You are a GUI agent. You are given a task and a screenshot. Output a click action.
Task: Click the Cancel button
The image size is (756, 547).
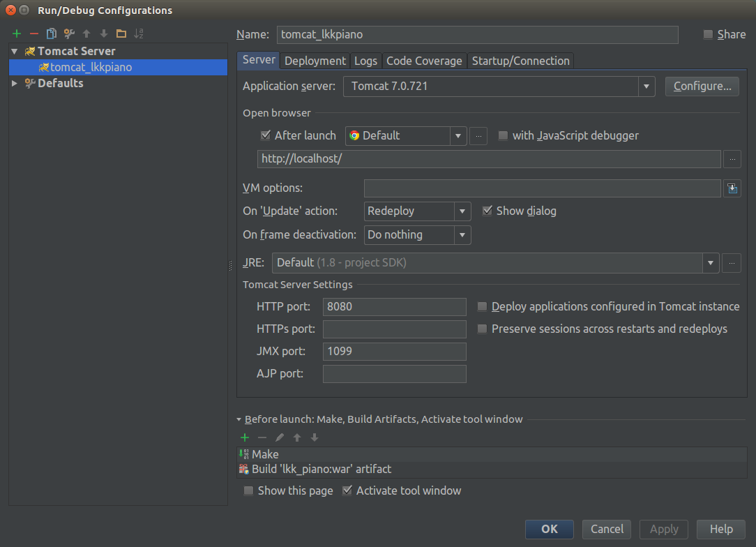tap(607, 530)
